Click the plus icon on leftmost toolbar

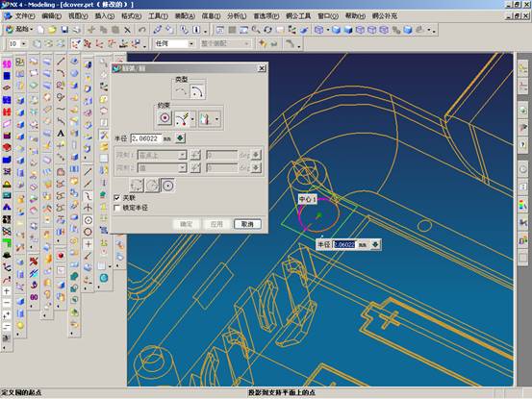[7, 291]
